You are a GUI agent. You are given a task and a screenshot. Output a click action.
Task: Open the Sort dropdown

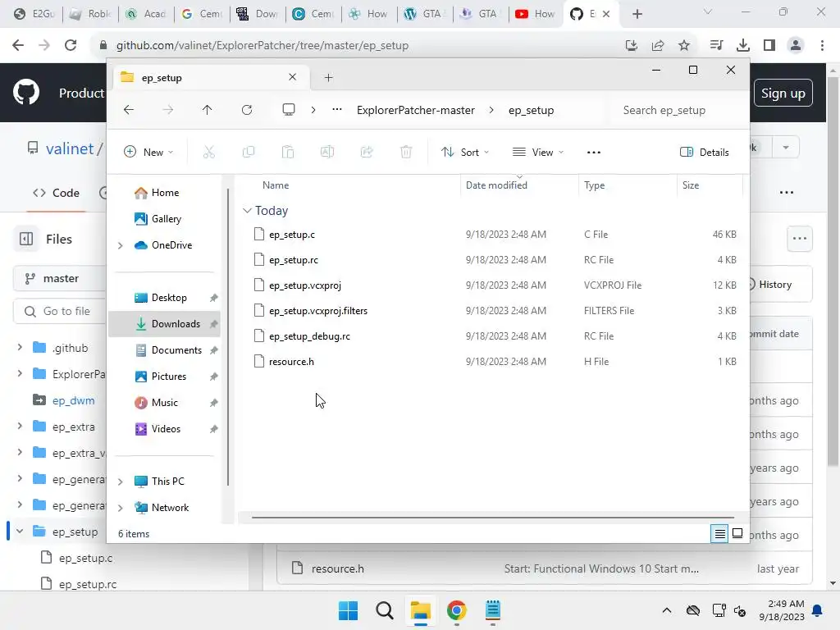pyautogui.click(x=464, y=152)
